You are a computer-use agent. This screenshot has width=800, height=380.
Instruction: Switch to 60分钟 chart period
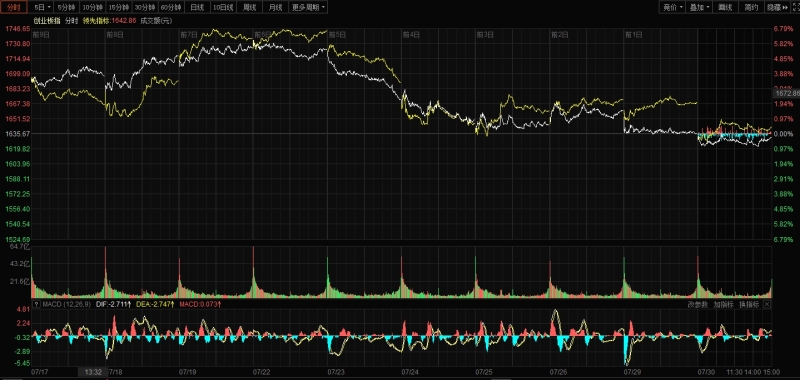coord(170,7)
